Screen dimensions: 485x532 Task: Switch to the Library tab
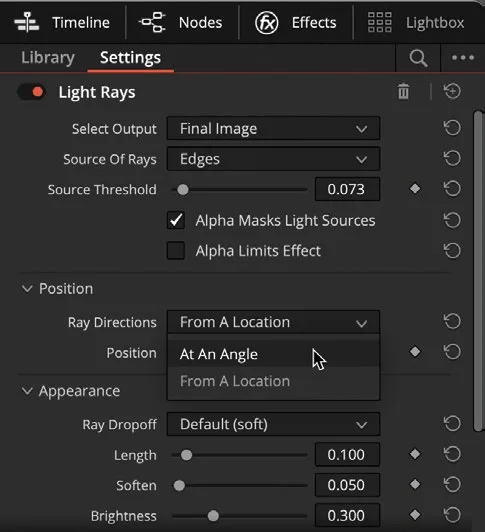point(48,58)
